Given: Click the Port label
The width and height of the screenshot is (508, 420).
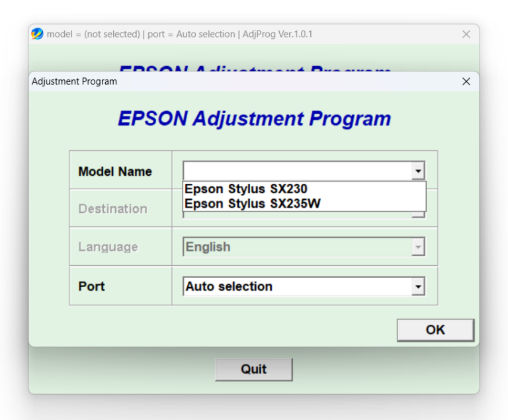Looking at the screenshot, I should [92, 286].
